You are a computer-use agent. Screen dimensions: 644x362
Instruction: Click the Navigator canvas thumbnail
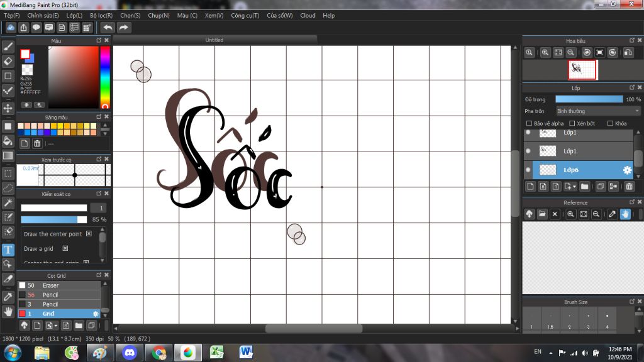click(582, 70)
